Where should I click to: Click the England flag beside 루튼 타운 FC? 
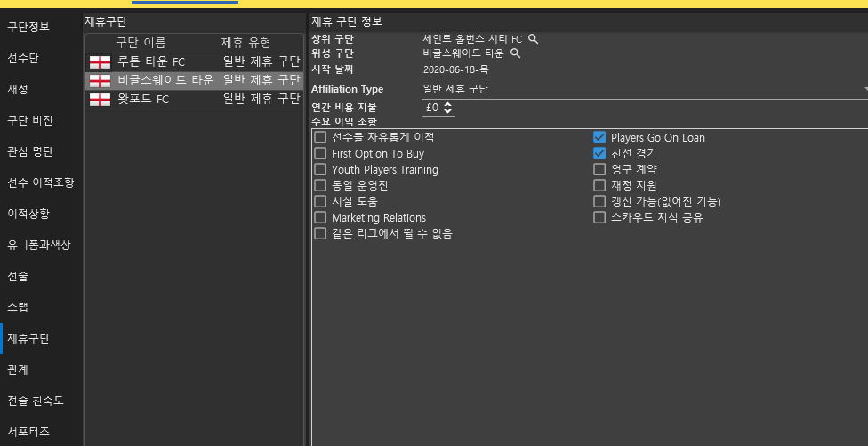click(x=100, y=62)
